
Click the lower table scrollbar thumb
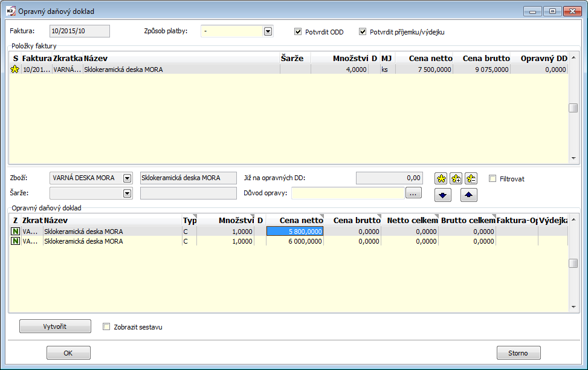coord(573,264)
